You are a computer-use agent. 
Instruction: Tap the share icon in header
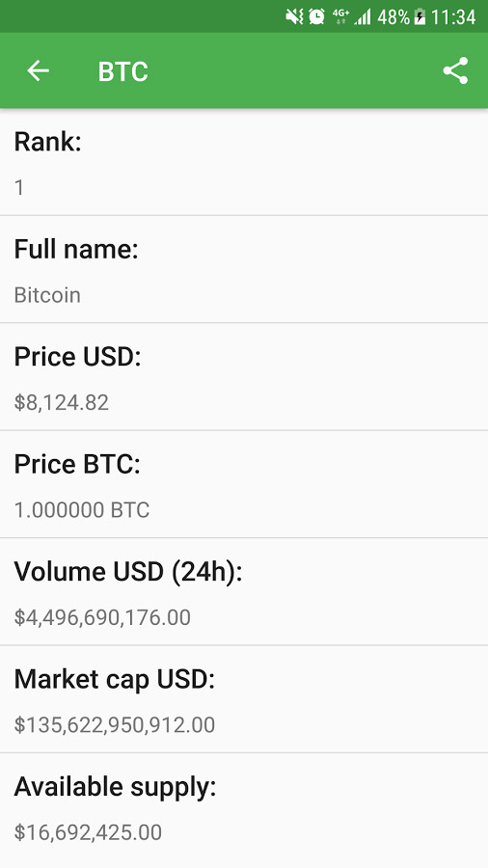point(455,70)
